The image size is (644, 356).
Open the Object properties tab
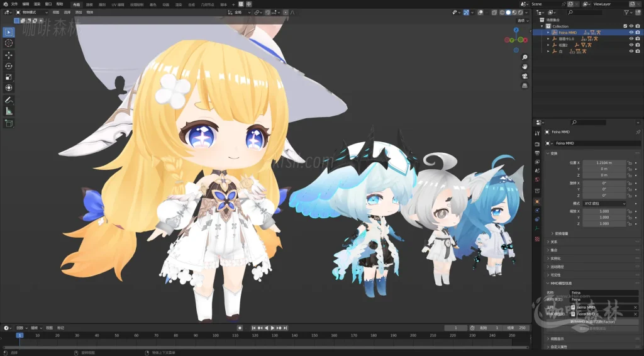537,202
